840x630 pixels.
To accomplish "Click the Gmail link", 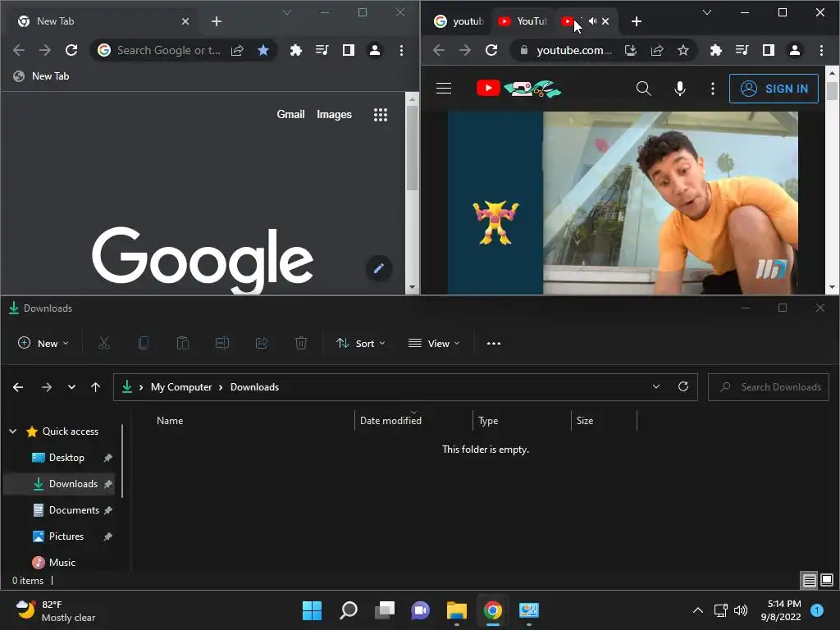I will [291, 114].
